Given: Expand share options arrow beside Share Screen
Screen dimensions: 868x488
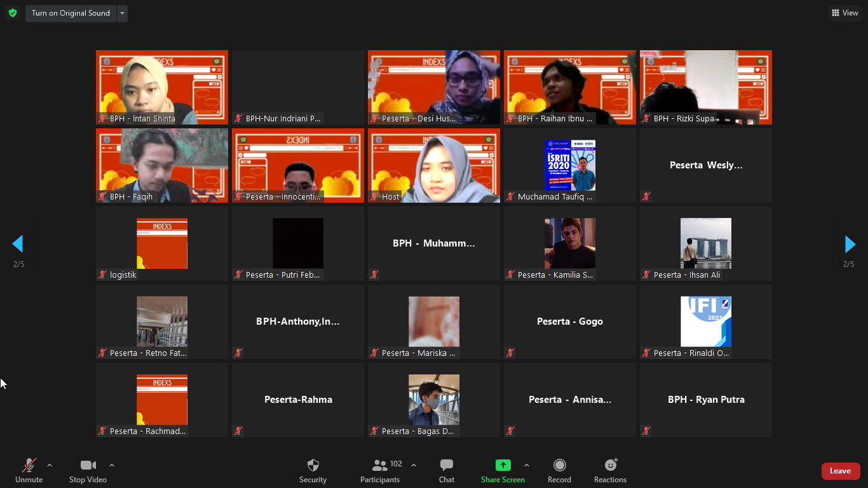Looking at the screenshot, I should tap(527, 465).
